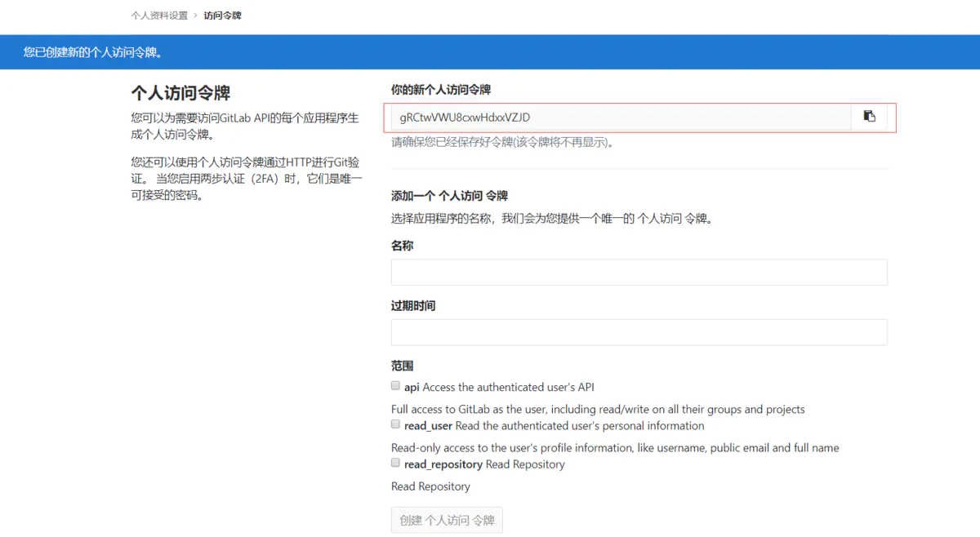Viewport: 980px width, 537px height.
Task: Tick the read_repository scope checkbox
Action: [395, 463]
